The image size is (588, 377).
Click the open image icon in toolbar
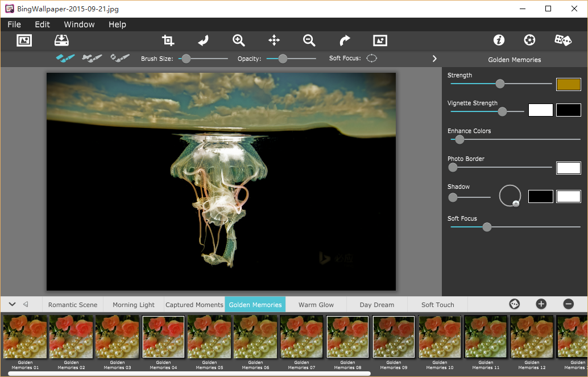pyautogui.click(x=24, y=40)
